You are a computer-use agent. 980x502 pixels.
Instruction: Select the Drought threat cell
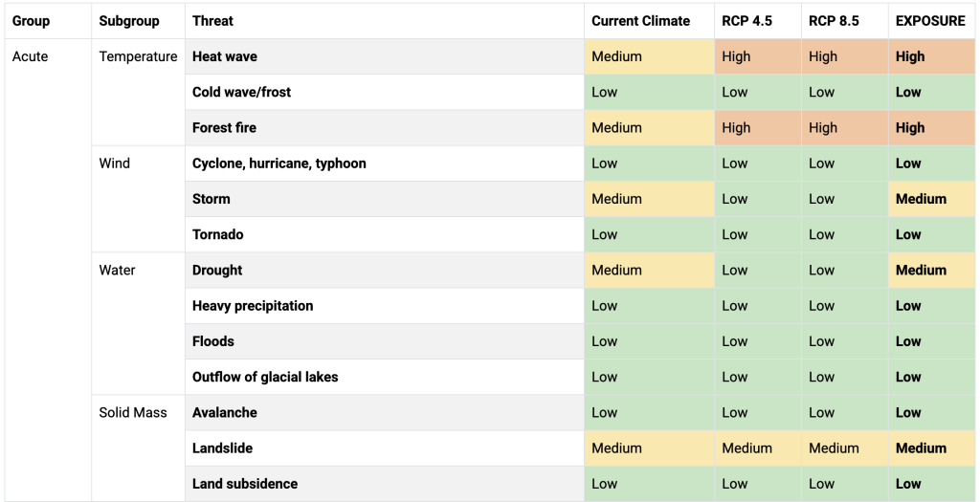click(385, 271)
